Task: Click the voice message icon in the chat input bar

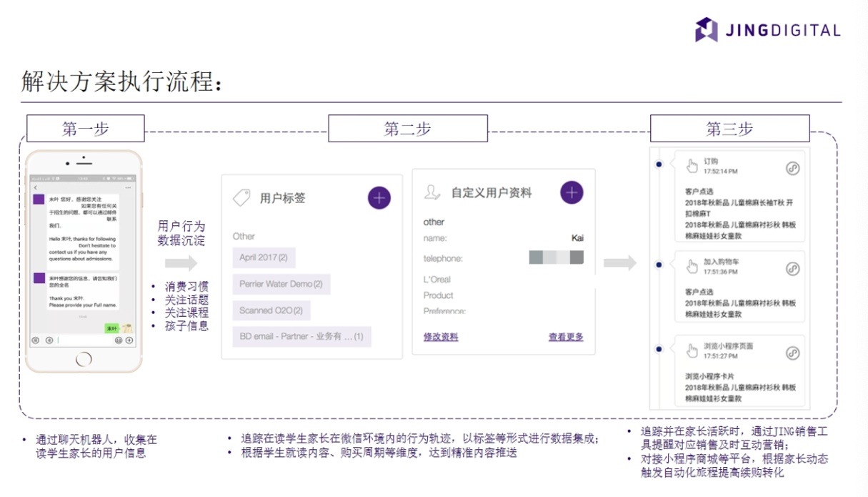Action: click(49, 340)
